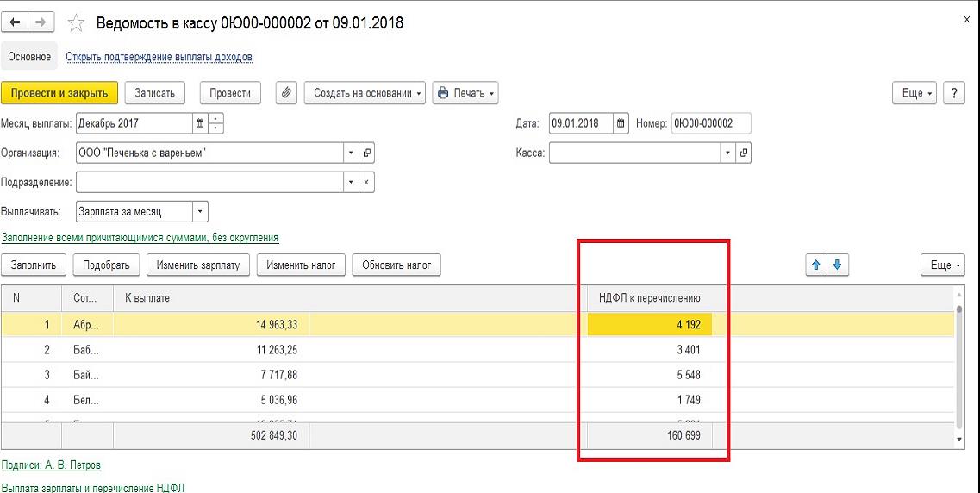Select the НДФЛ cell 5 548
This screenshot has height=493, width=980.
650,375
